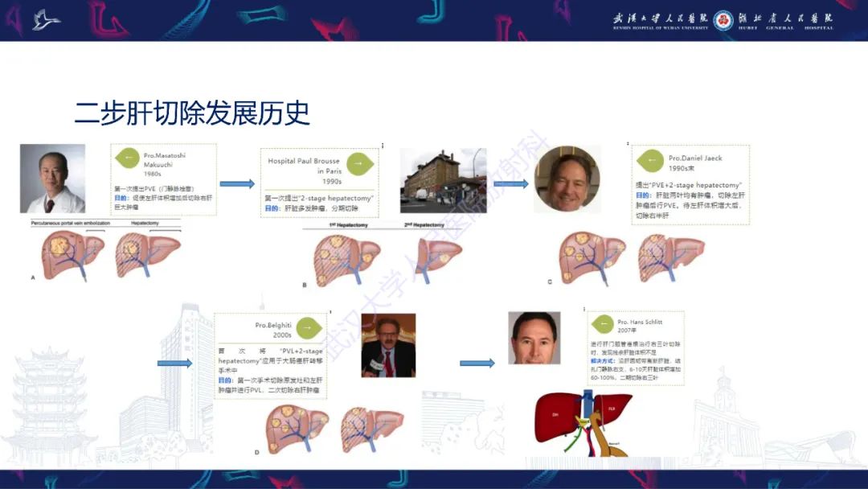Image resolution: width=868 pixels, height=489 pixels.
Task: Click the 1st Hepatectomy label
Action: [x=348, y=225]
